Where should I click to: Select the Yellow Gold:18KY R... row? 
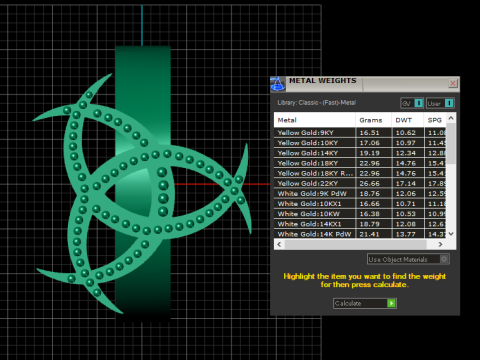tap(360, 173)
